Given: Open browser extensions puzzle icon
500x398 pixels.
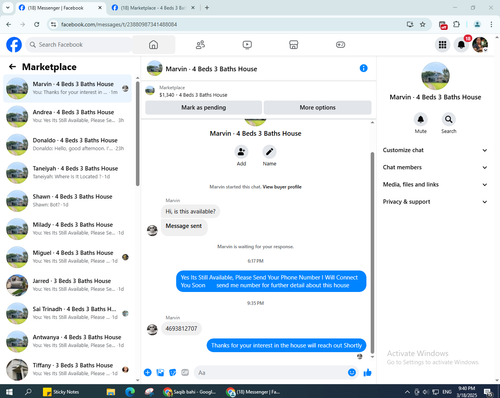Looking at the screenshot, I should [x=456, y=24].
